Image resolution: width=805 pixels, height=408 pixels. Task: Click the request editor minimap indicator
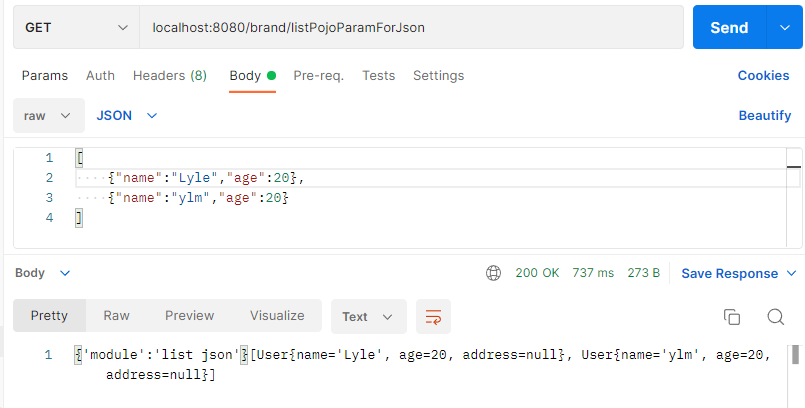point(794,167)
